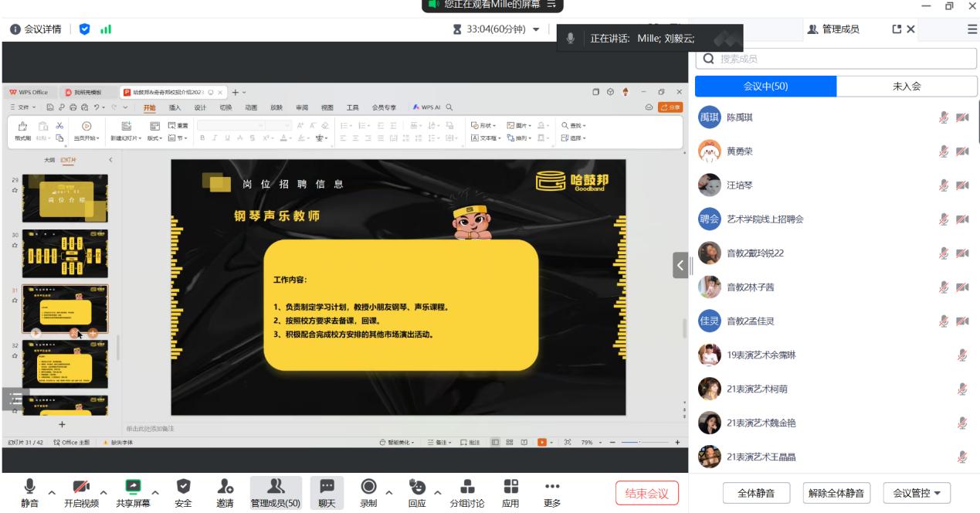Click the 管理成员(50) toolbar icon
Image resolution: width=980 pixels, height=513 pixels.
276,486
